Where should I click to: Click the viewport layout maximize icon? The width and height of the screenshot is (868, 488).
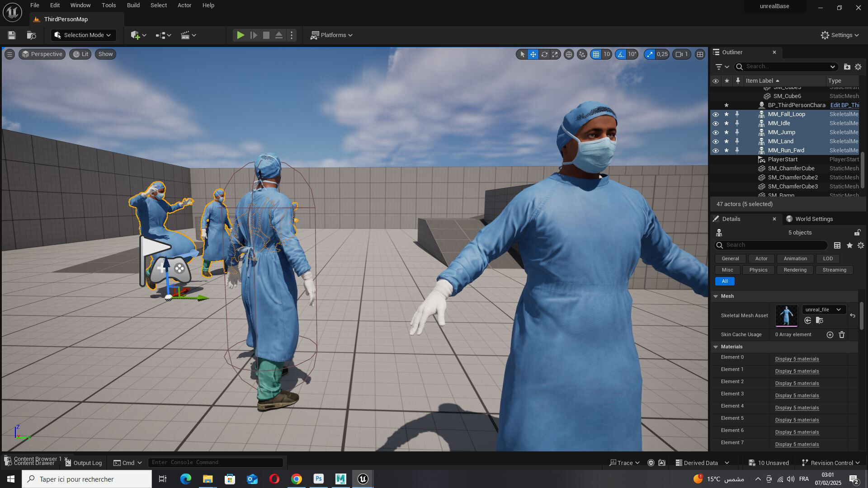pos(700,54)
